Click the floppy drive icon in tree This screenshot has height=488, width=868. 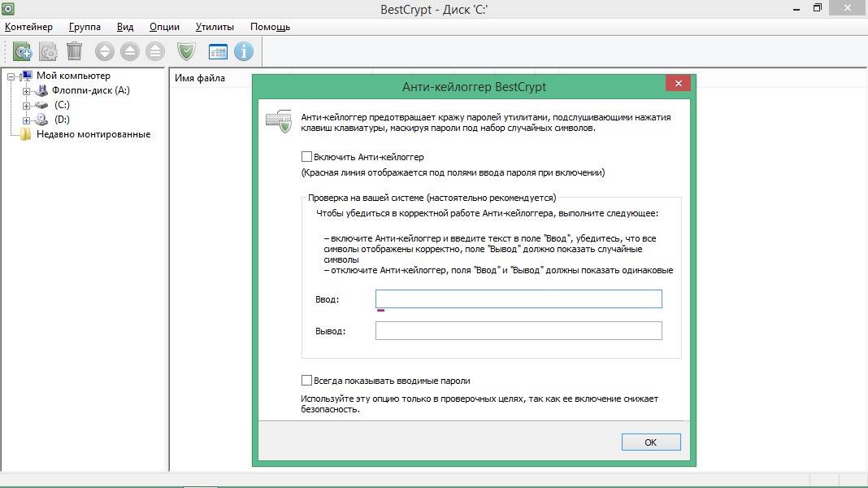click(x=41, y=90)
